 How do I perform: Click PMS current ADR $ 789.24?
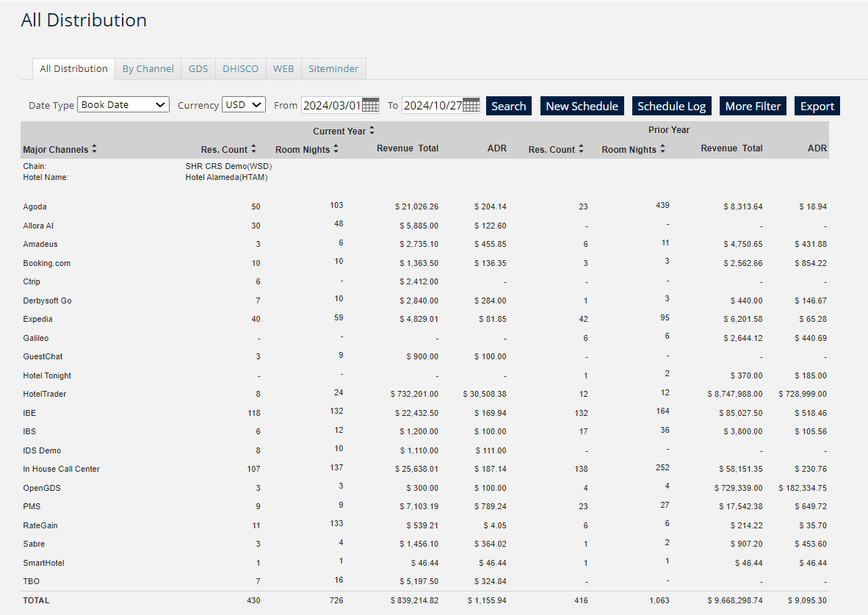[x=490, y=506]
